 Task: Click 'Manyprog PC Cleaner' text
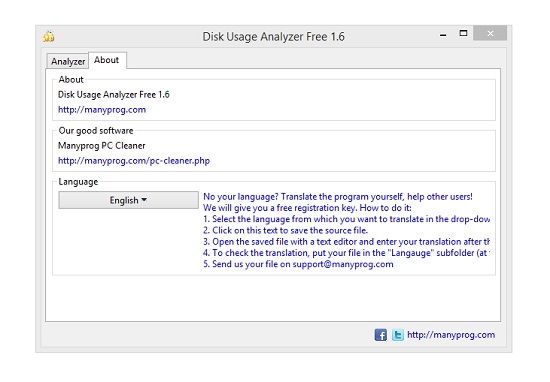[x=101, y=146]
